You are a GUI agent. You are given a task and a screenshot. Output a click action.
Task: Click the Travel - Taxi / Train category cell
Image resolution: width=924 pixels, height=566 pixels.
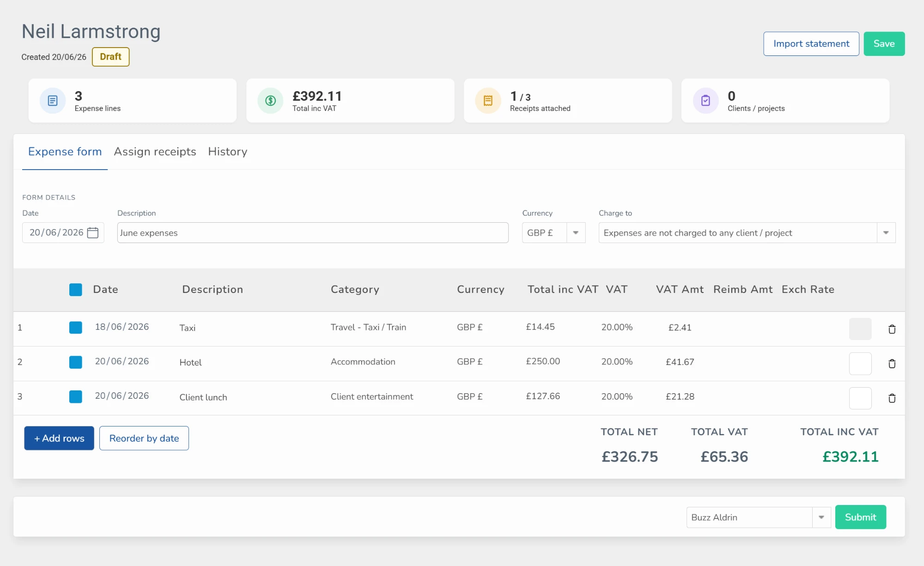pos(368,327)
